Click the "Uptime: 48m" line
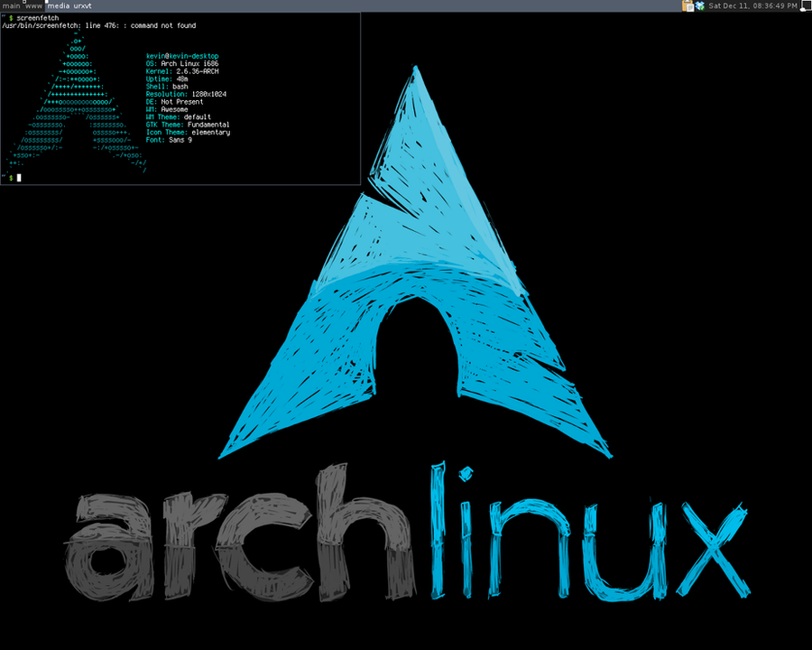This screenshot has width=812, height=650. [x=167, y=79]
